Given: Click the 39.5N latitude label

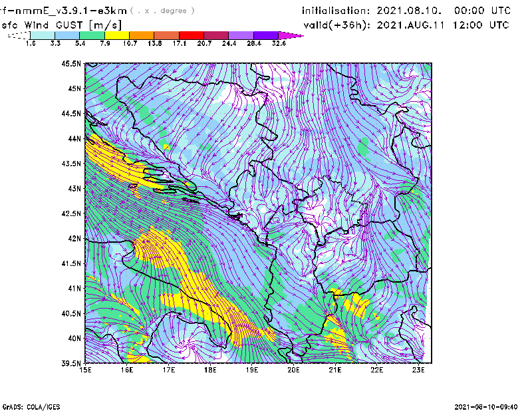Looking at the screenshot, I should [72, 363].
